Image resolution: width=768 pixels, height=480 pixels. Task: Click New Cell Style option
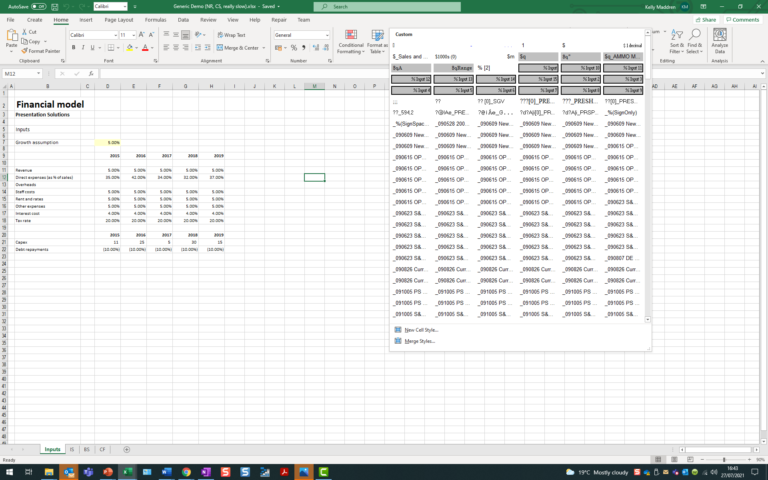coord(420,329)
